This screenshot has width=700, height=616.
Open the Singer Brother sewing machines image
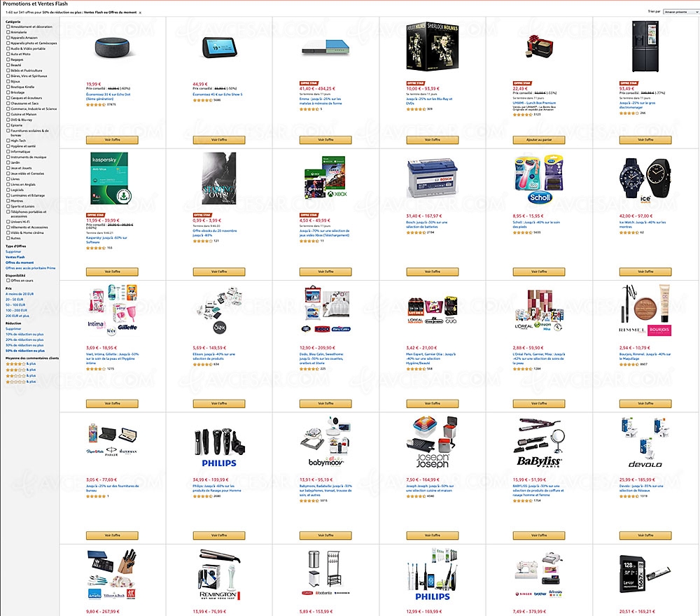[539, 575]
